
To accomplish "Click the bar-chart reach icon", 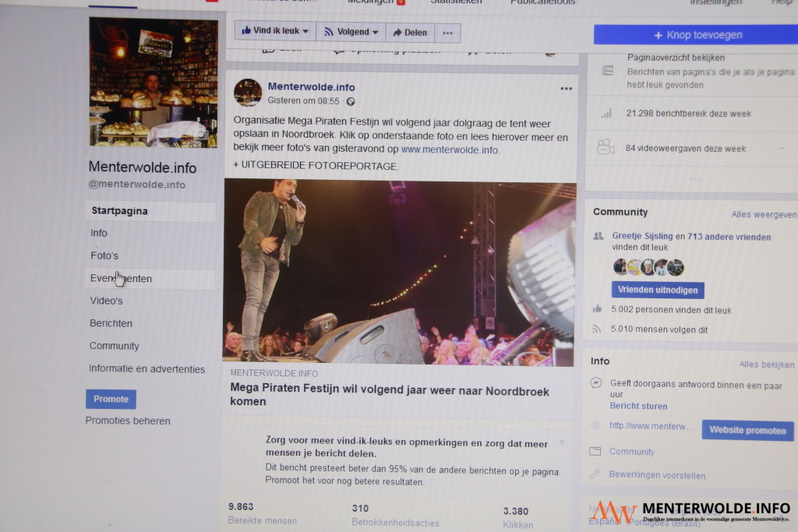I will click(x=606, y=114).
